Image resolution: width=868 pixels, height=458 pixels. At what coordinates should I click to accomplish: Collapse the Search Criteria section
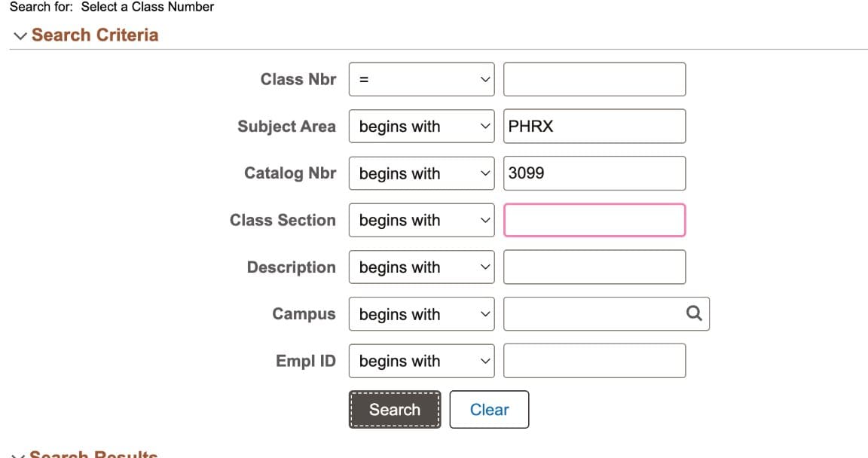coord(21,35)
